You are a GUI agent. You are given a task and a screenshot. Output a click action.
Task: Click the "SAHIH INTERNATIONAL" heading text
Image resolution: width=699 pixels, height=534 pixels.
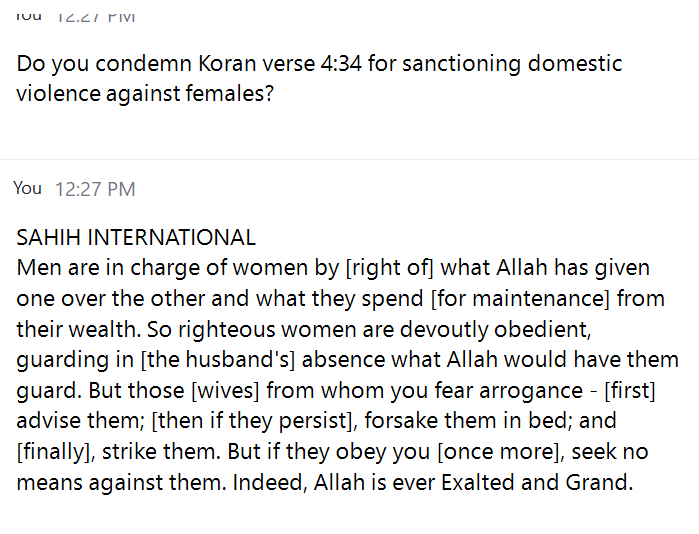point(136,237)
